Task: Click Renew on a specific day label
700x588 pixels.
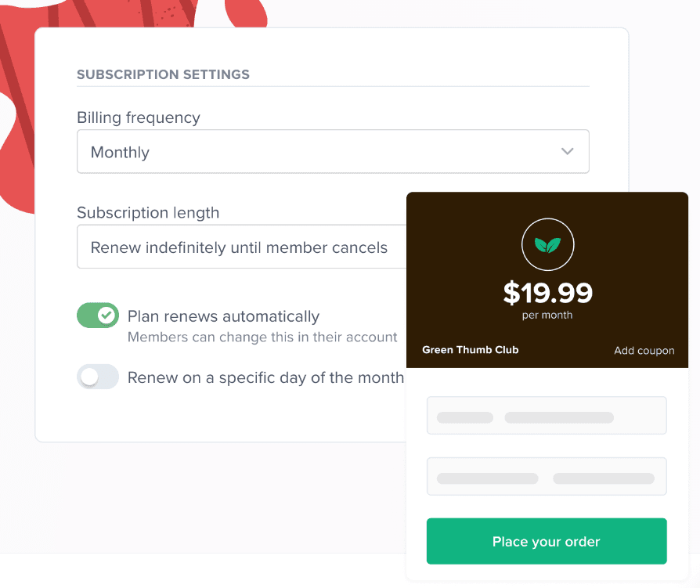Action: coord(265,377)
